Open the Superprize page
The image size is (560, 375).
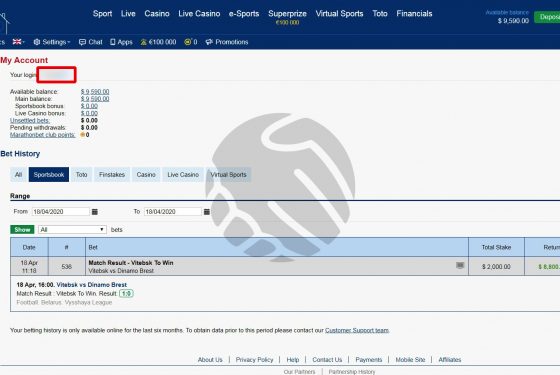pos(287,14)
